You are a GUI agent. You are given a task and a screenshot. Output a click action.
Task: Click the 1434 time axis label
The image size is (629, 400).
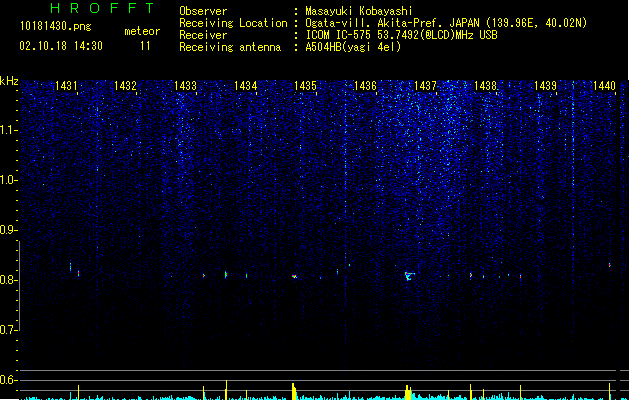[246, 86]
